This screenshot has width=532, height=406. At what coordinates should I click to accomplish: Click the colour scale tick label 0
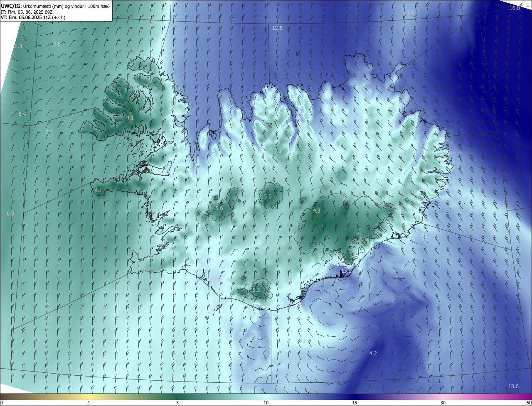pos(2,403)
